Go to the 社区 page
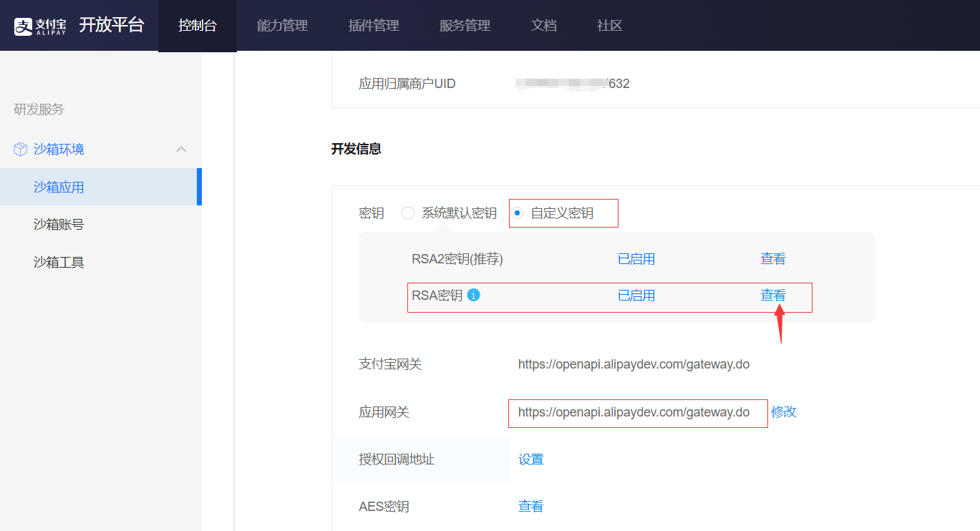 (610, 26)
